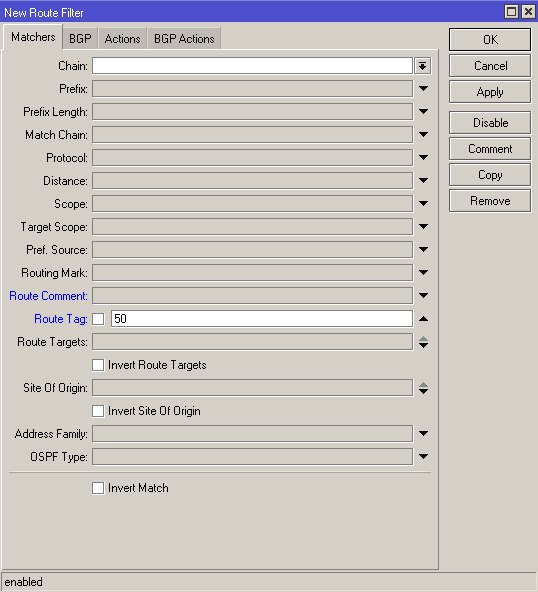
Task: Click the Comment button
Action: [x=490, y=149]
